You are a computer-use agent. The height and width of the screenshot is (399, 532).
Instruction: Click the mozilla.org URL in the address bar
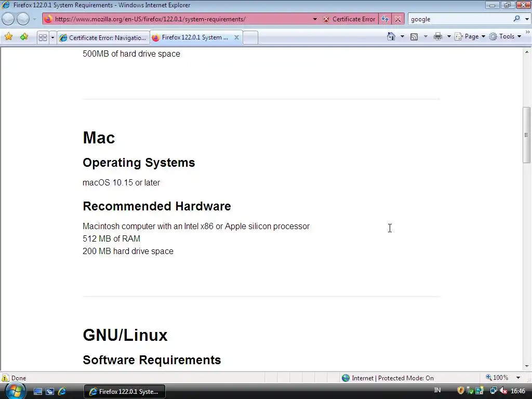[x=150, y=19]
